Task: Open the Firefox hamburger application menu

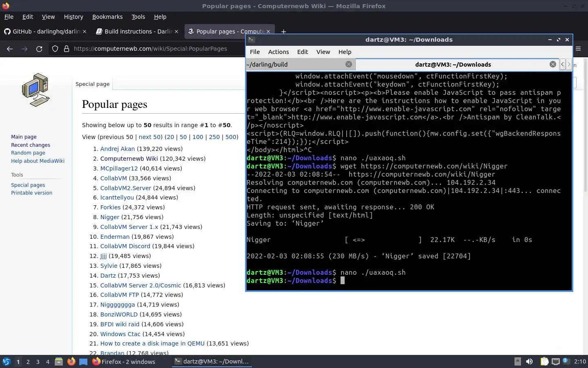Action: pos(578,49)
